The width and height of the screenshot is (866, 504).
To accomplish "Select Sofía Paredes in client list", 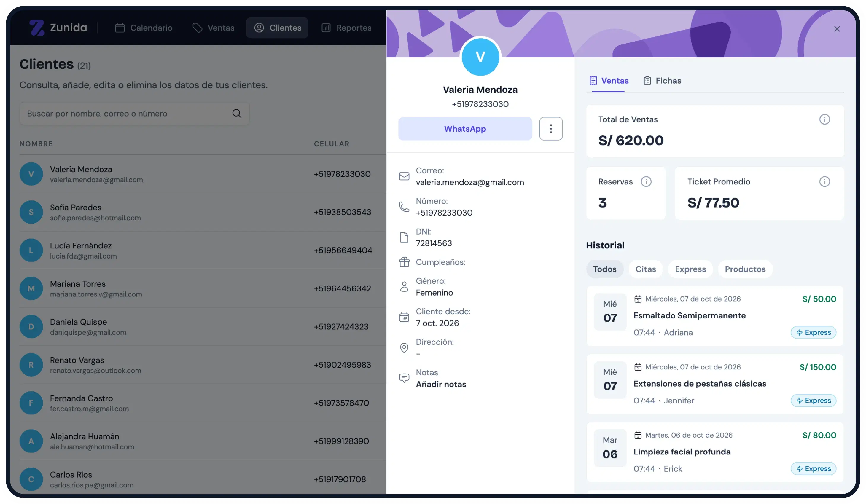I will (203, 212).
